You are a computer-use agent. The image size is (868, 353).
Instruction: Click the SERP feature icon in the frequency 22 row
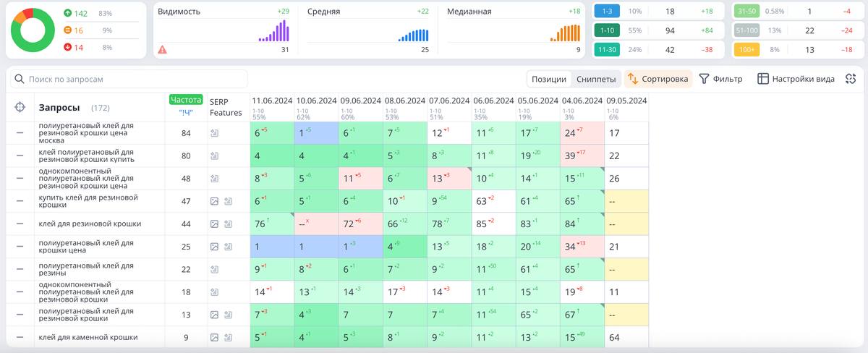click(214, 269)
